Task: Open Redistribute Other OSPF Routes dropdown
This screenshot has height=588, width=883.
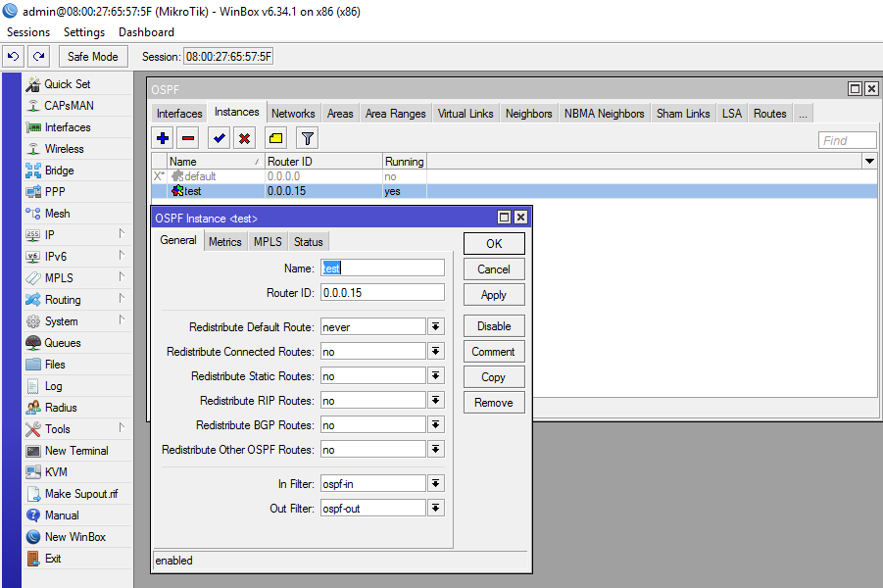Action: coord(436,450)
